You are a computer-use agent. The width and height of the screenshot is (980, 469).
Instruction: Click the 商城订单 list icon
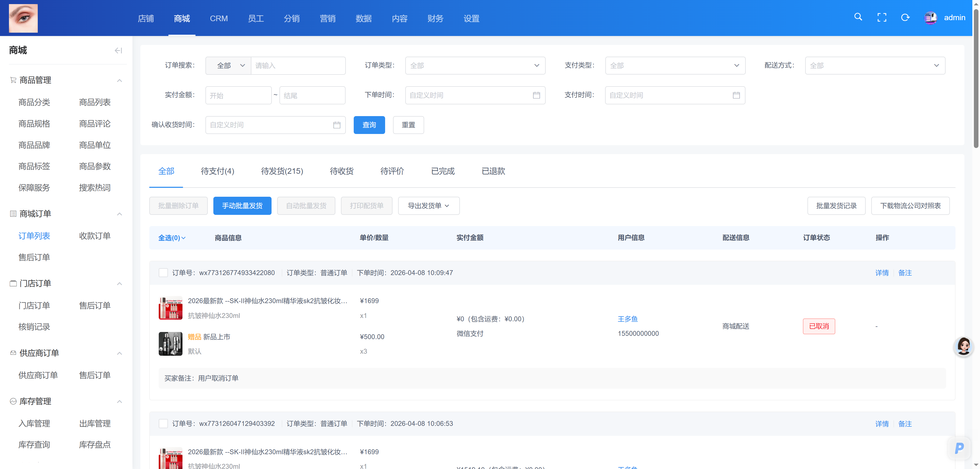[x=13, y=214]
